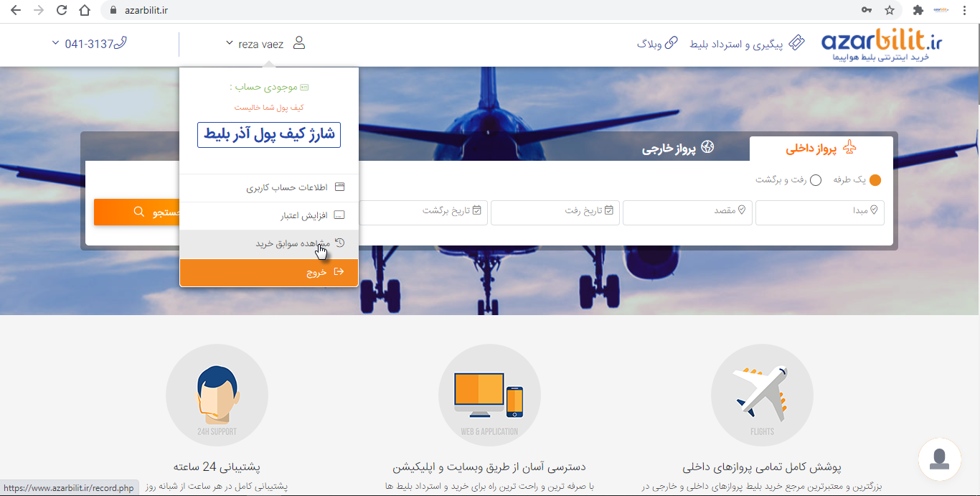The image size is (980, 496).
Task: Click the chat support avatar icon
Action: coord(939,459)
